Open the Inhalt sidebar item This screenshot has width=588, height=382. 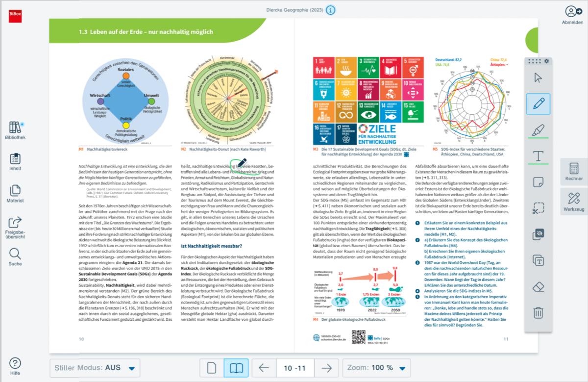(15, 162)
